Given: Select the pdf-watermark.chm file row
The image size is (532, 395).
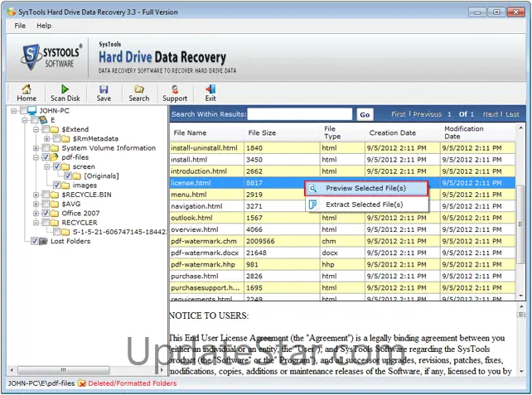Looking at the screenshot, I should coord(342,241).
